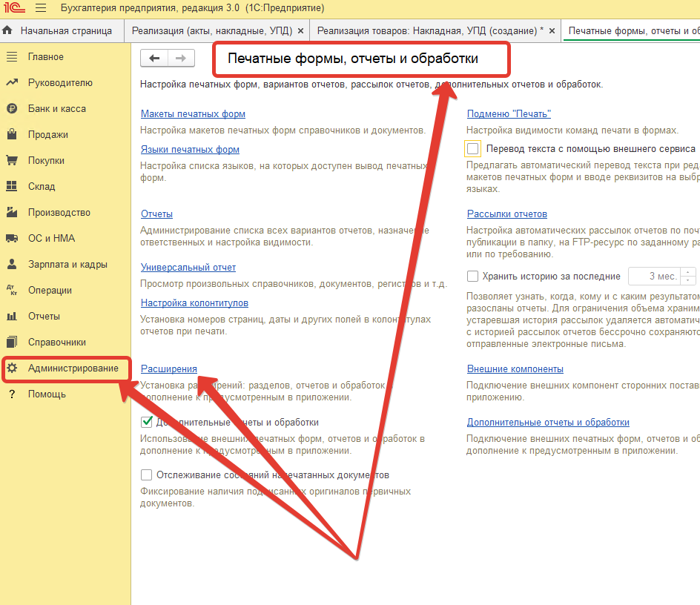Click the Продажи shopping bag icon

click(x=12, y=134)
